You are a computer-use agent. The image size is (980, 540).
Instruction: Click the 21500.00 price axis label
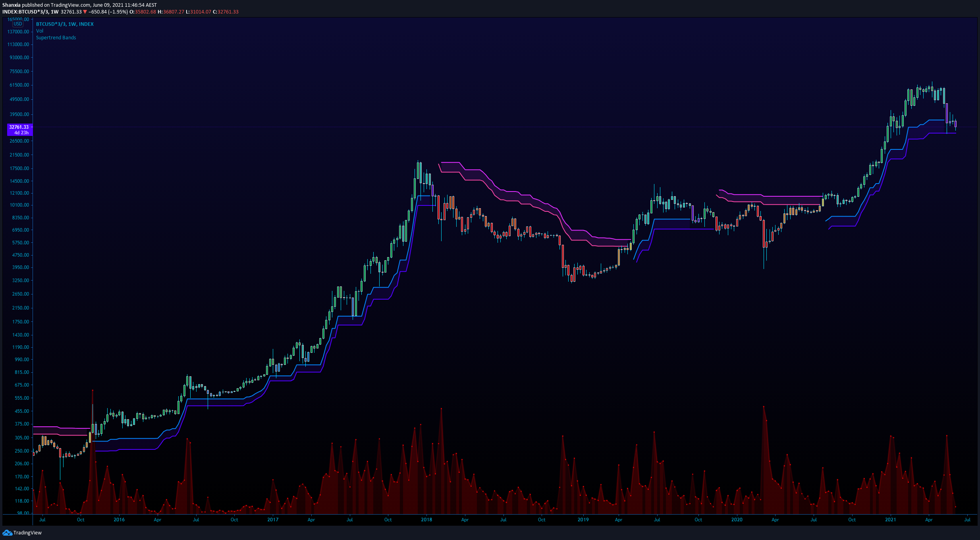[x=19, y=155]
